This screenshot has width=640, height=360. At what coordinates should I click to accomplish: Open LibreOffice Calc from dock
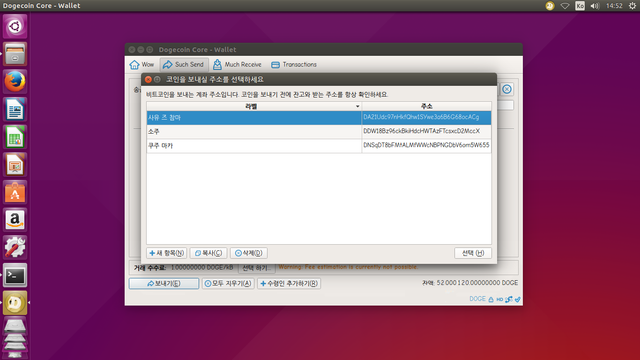(15, 137)
